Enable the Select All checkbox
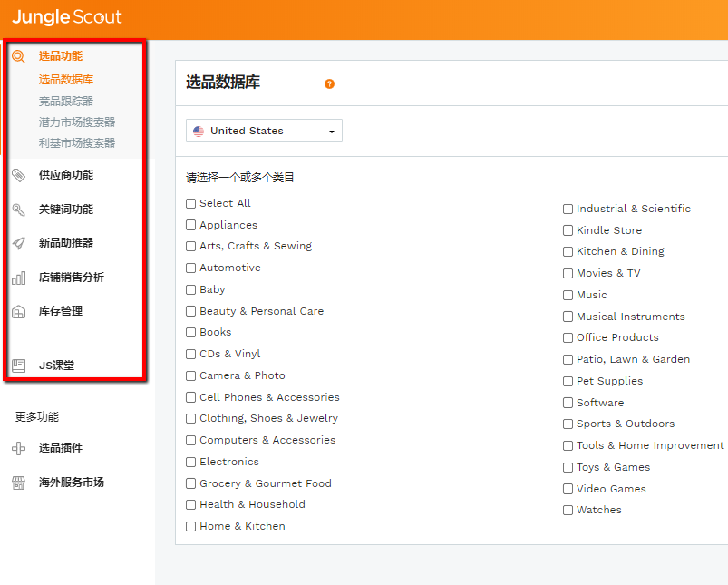This screenshot has height=585, width=728. [x=190, y=203]
